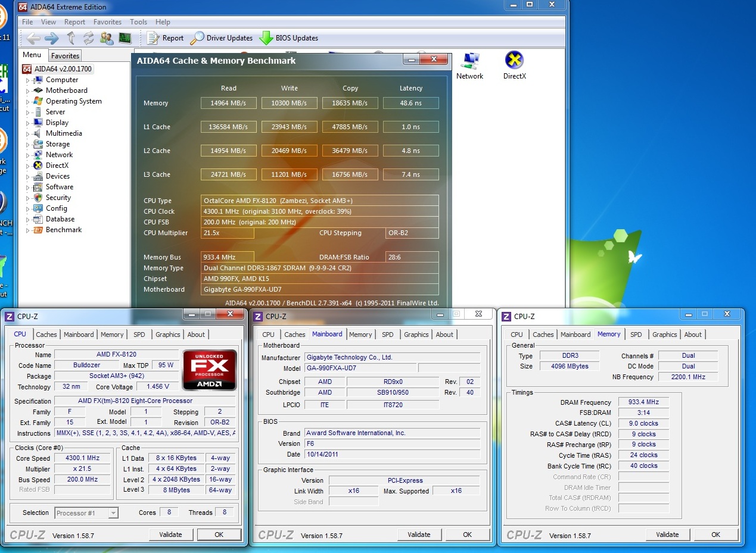
Task: Click the green monitor graph toolbar icon
Action: point(125,38)
